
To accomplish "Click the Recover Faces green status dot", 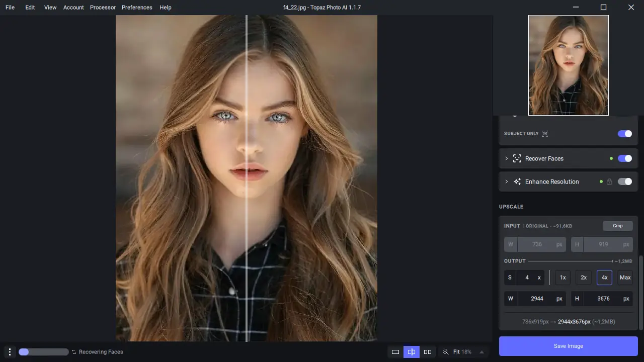I will point(611,158).
